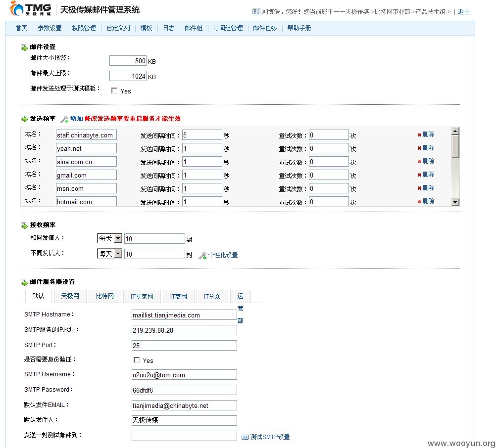Image resolution: width=496 pixels, height=448 pixels.
Task: Open the 邮件任务 menu
Action: (x=265, y=28)
